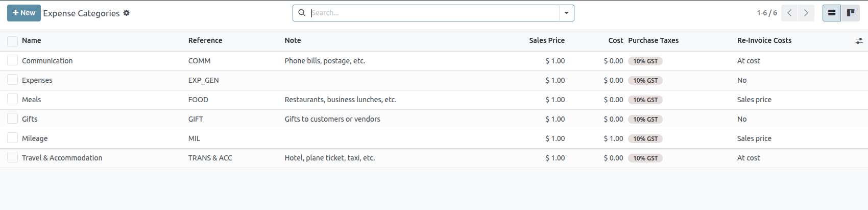Viewport: 868px width, 210px height.
Task: Sort by the Sales Price column header
Action: coord(547,41)
